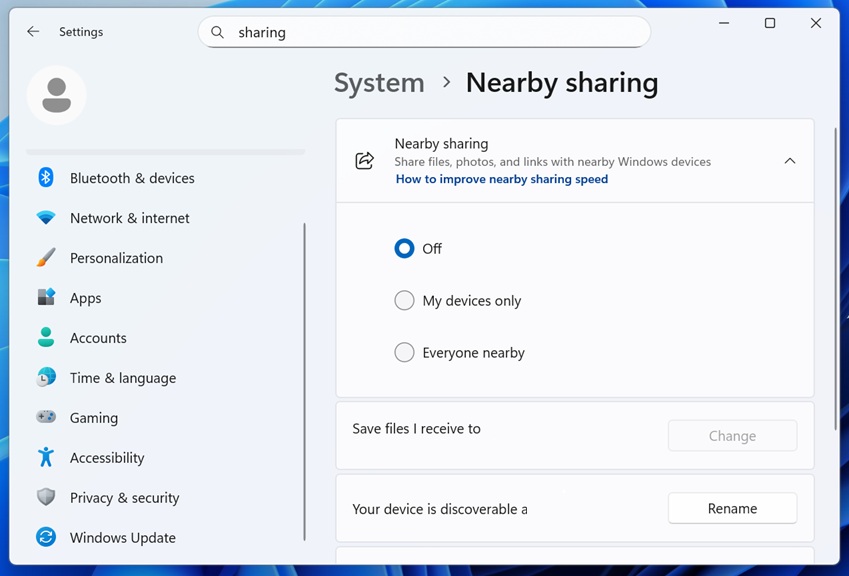This screenshot has width=849, height=576.
Task: Enable Everyone nearby sharing option
Action: pyautogui.click(x=404, y=353)
